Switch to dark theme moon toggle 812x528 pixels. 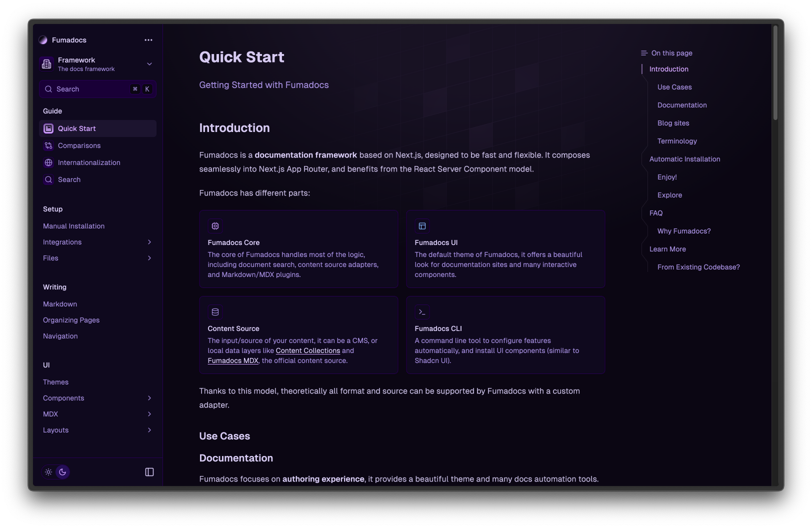(x=62, y=472)
